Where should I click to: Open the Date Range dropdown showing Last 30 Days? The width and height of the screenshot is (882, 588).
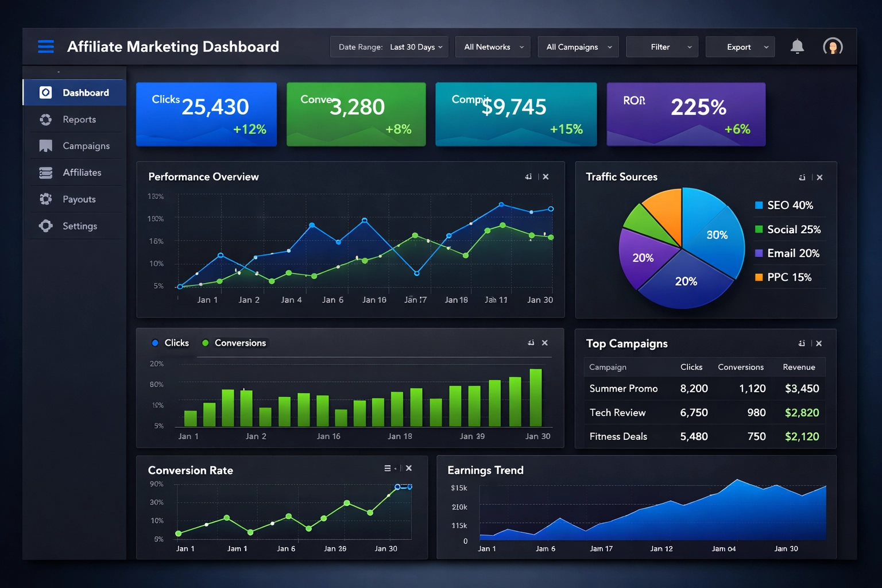coord(389,47)
